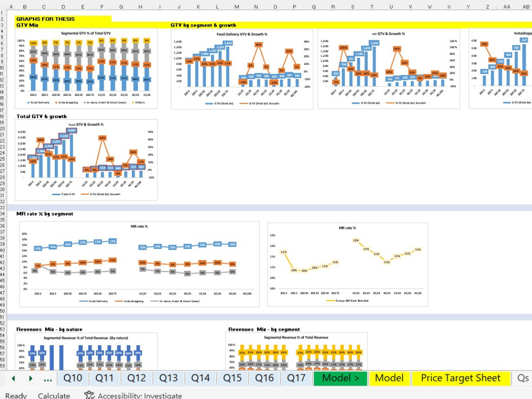Select the blended MR rate % chart title
Screen dimensions: 532x399
[347, 228]
